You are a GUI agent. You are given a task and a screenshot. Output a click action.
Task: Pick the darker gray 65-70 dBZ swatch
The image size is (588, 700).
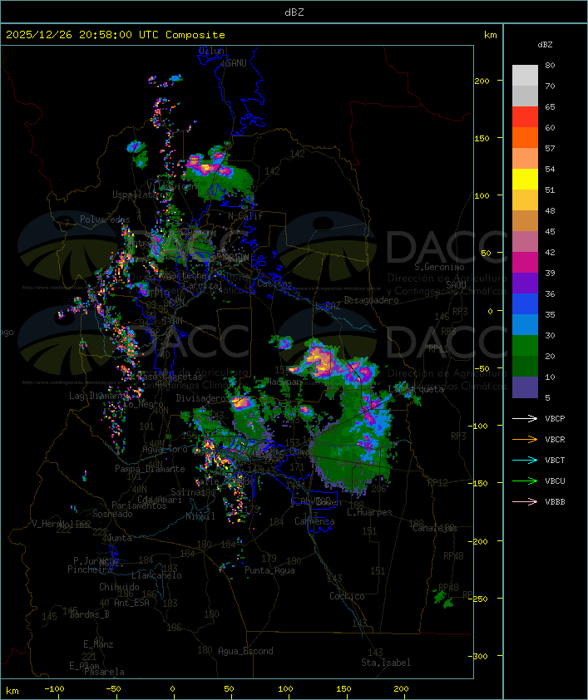coord(525,96)
